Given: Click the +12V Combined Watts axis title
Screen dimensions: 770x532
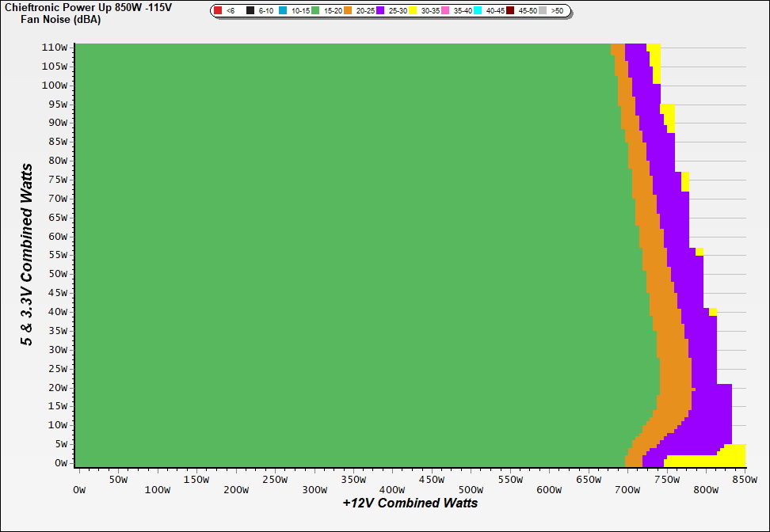Looking at the screenshot, I should coord(410,503).
